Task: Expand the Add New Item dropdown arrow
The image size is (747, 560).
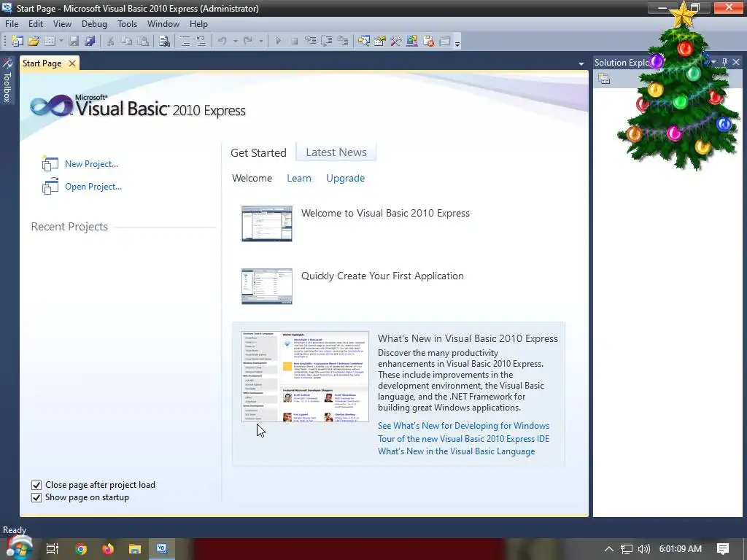Action: coord(61,42)
